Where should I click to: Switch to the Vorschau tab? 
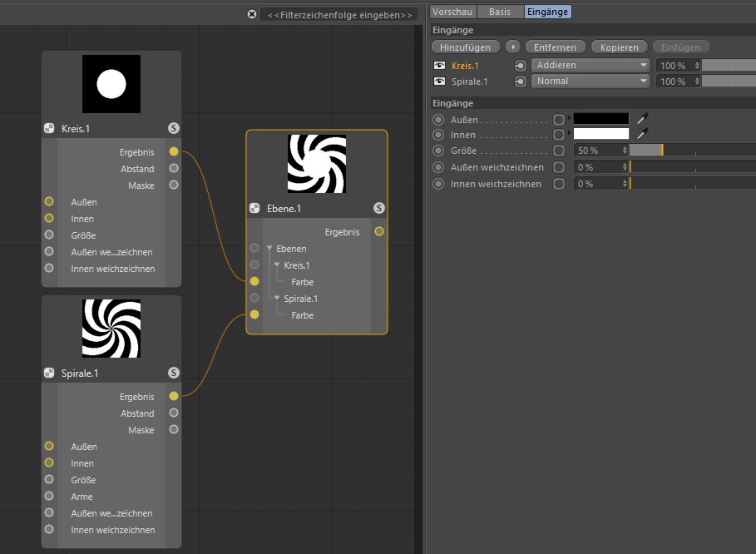(x=452, y=12)
